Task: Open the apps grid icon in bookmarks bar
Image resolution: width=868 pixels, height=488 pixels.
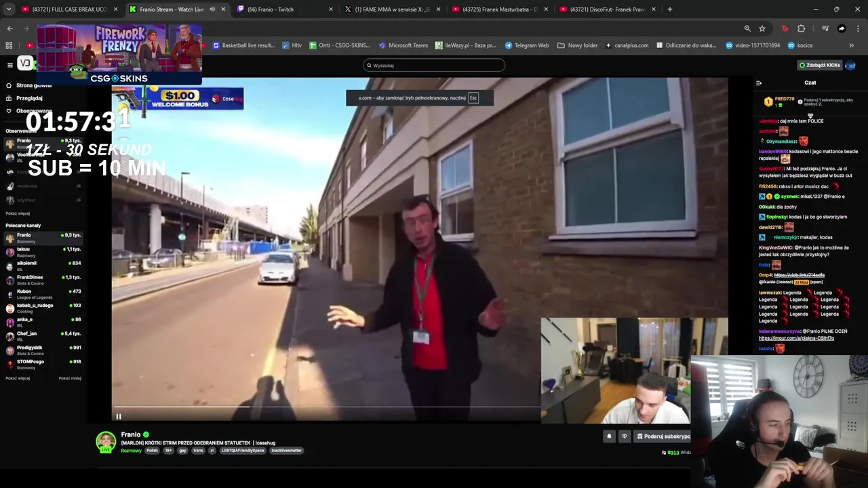Action: coord(9,45)
